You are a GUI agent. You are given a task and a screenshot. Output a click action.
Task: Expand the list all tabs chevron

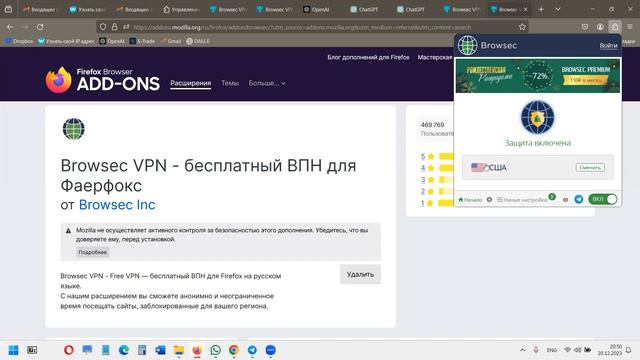pos(558,9)
